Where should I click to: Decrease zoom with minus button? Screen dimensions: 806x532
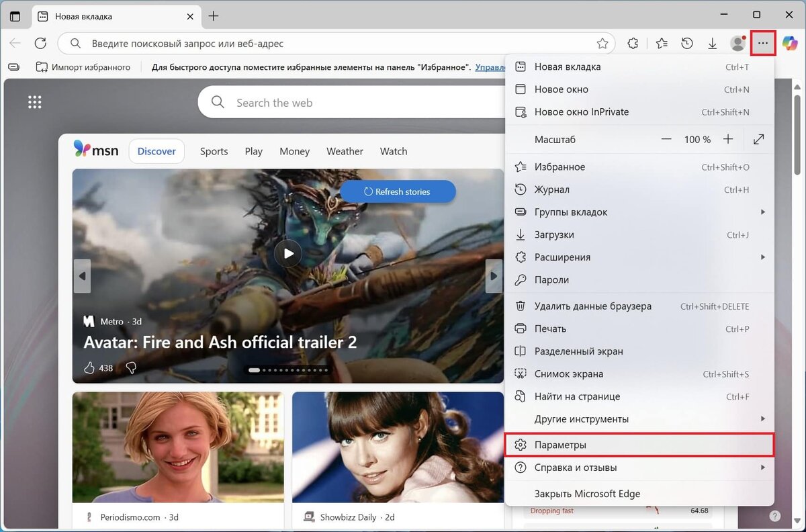click(666, 139)
